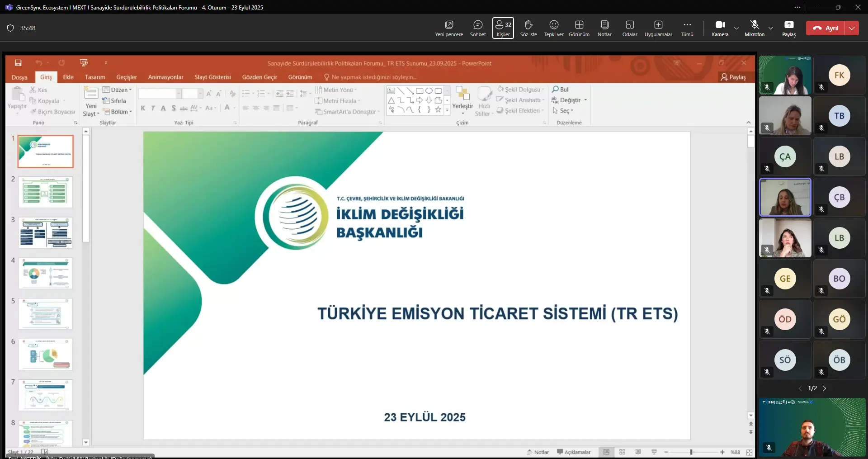Switch to the Ekle ribbon tab
The image size is (868, 459).
(x=68, y=77)
